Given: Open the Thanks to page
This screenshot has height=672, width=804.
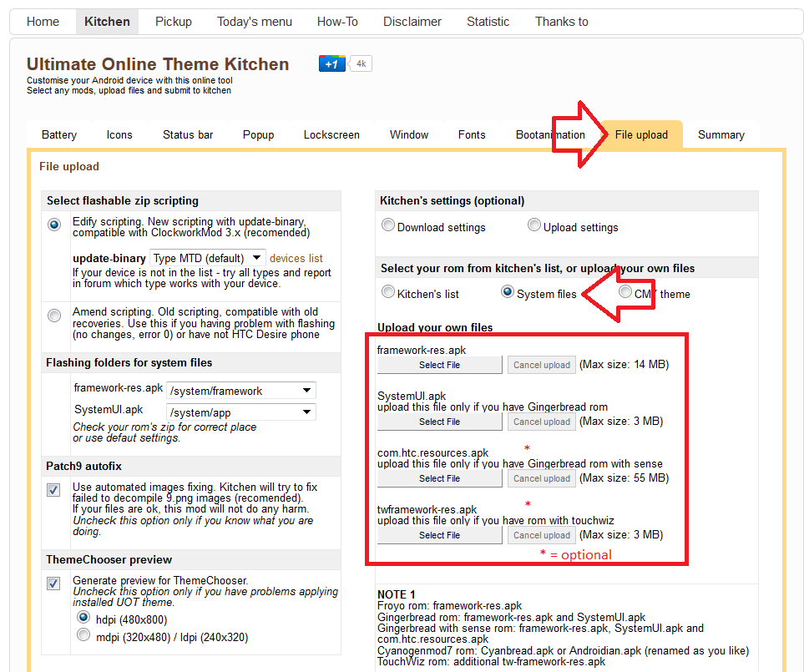Looking at the screenshot, I should click(x=562, y=22).
